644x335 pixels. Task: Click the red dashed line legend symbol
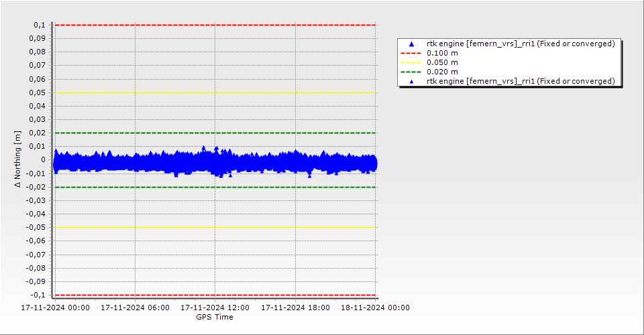412,53
